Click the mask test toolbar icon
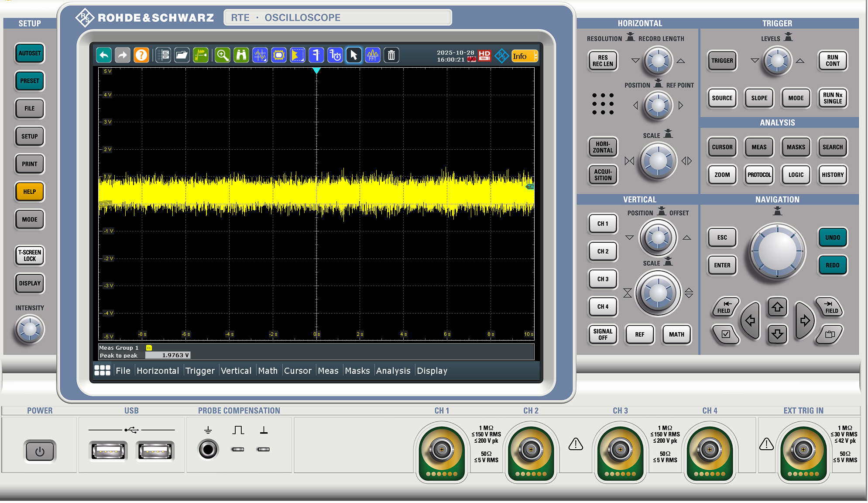Screen dimensions: 868x503 pos(278,55)
